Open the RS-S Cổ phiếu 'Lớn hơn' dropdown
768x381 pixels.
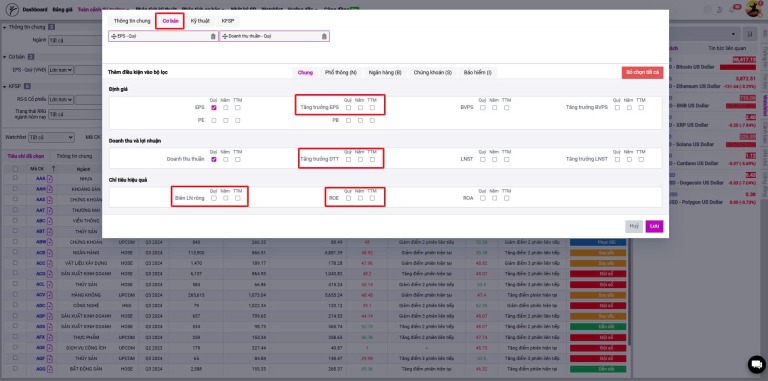pyautogui.click(x=61, y=100)
